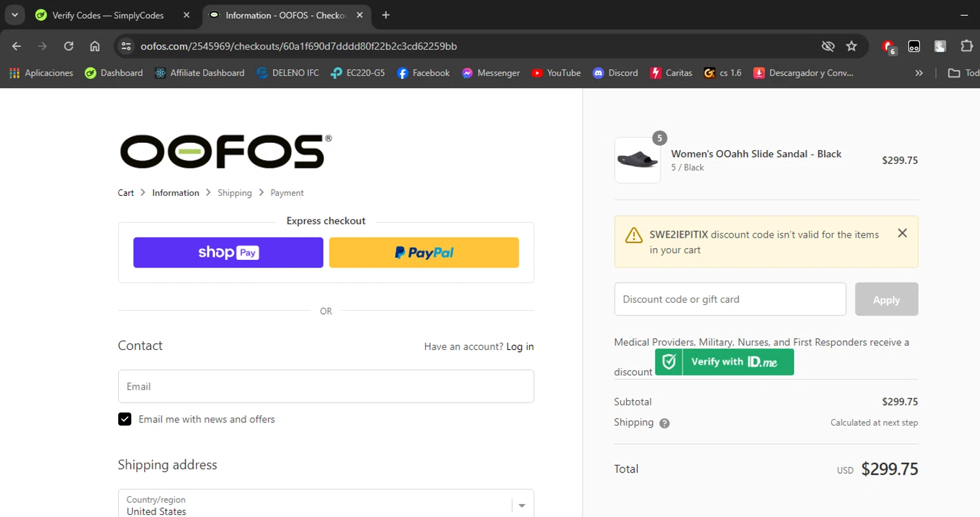Click Women's OOahh Slide Sandal - Black text
Screen dimensions: 980x517
(x=756, y=154)
